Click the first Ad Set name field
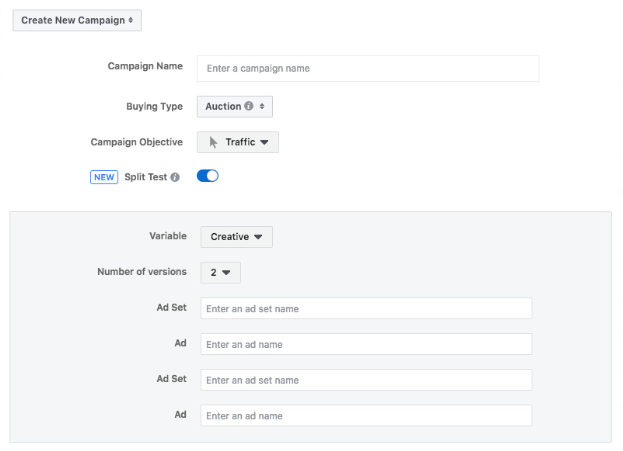Screen dimensions: 623x451 click(366, 308)
